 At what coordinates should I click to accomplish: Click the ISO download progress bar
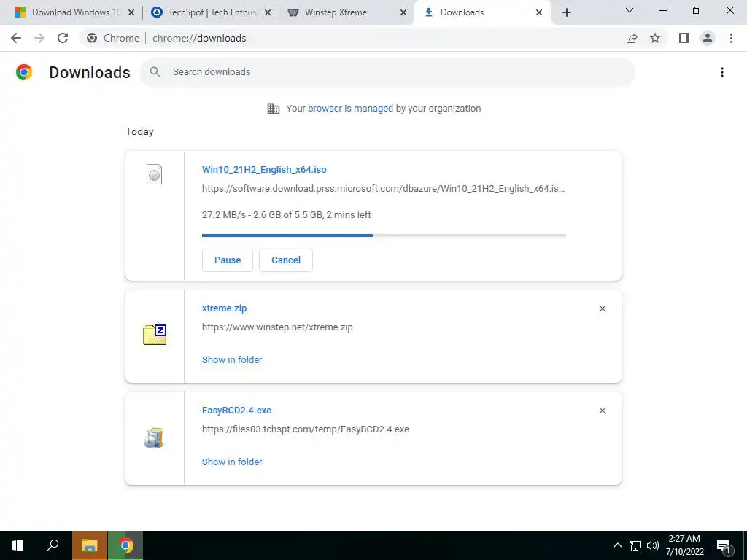pyautogui.click(x=384, y=236)
